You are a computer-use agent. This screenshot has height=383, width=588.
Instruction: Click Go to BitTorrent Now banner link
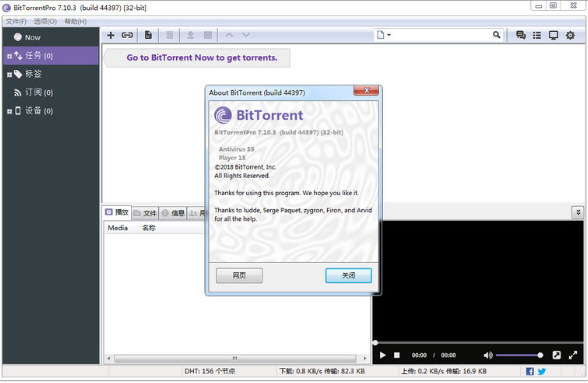[202, 58]
